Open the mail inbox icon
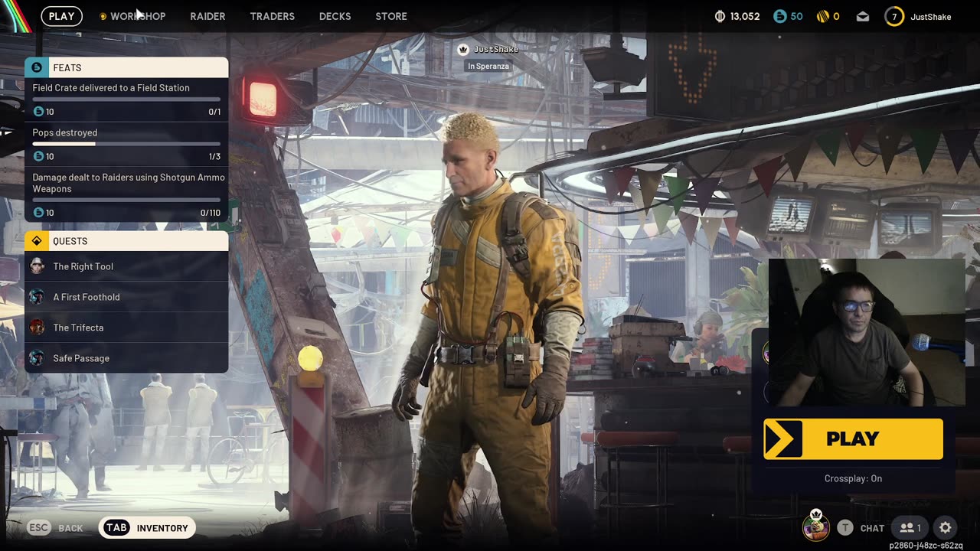The image size is (980, 551). point(863,16)
